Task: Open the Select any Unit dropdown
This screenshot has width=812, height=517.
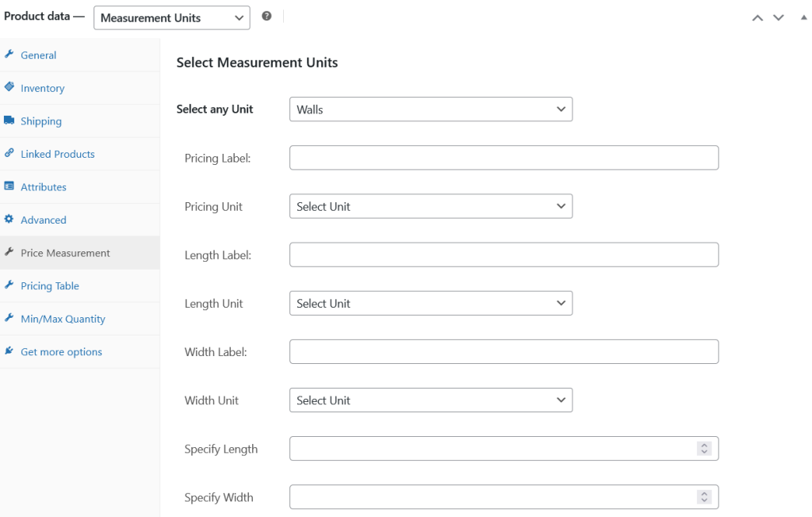Action: (431, 109)
